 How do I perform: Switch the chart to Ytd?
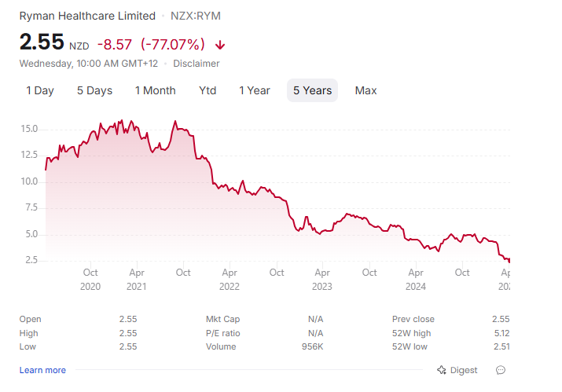point(208,90)
